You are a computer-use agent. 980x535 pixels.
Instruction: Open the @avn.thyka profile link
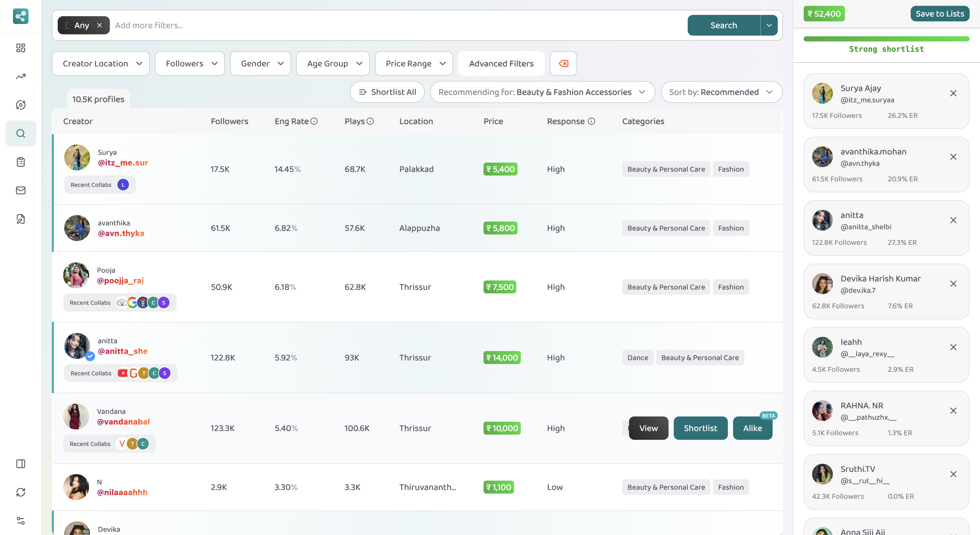pos(121,233)
